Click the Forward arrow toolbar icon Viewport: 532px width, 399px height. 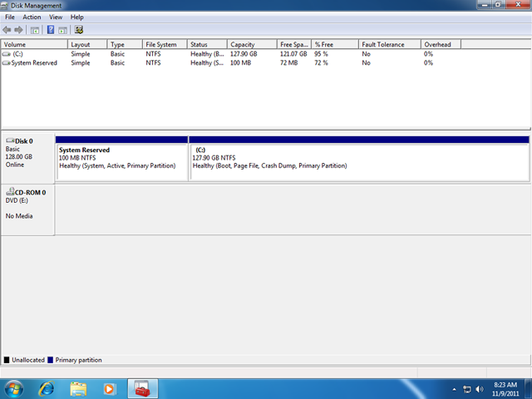tap(18, 30)
